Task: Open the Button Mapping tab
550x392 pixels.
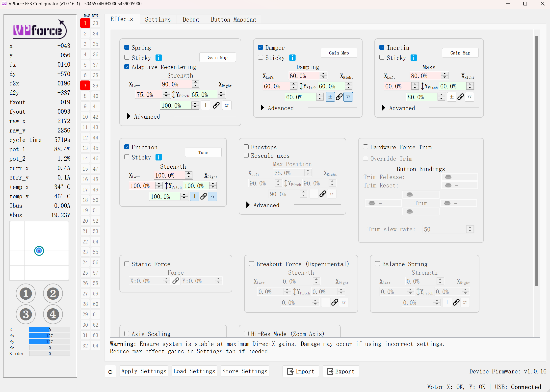Action: click(233, 19)
